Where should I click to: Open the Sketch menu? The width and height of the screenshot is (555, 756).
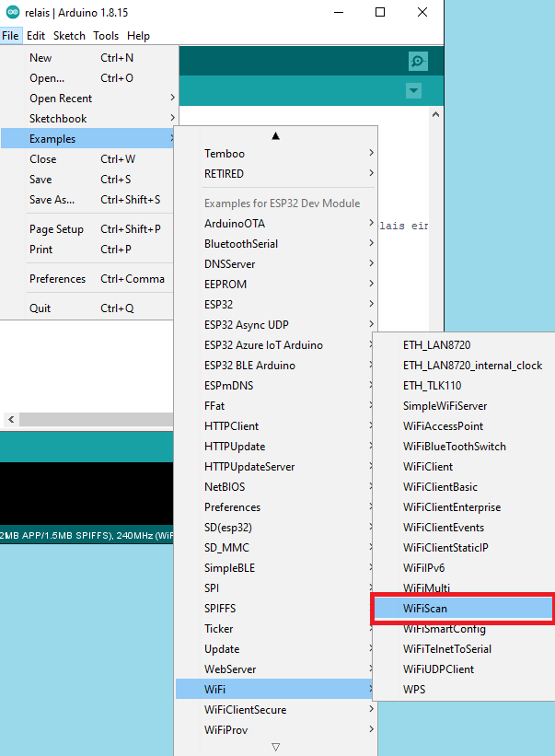(69, 36)
